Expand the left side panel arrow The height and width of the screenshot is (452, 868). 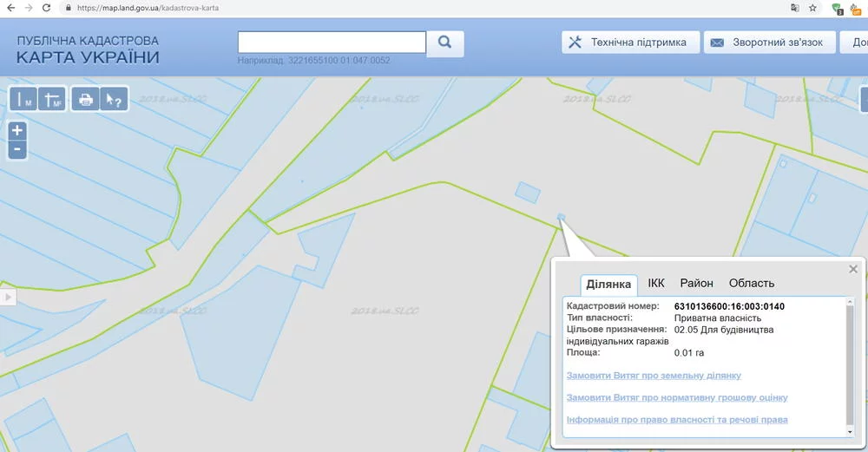click(8, 297)
